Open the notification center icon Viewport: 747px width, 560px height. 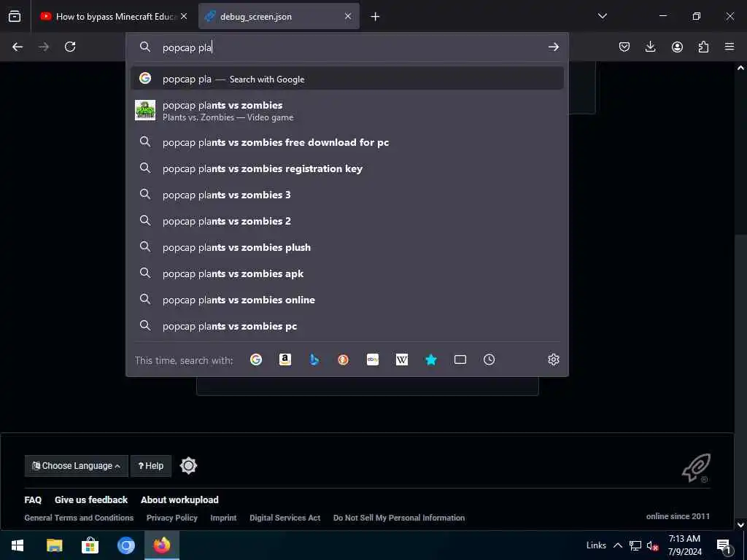[x=723, y=545]
